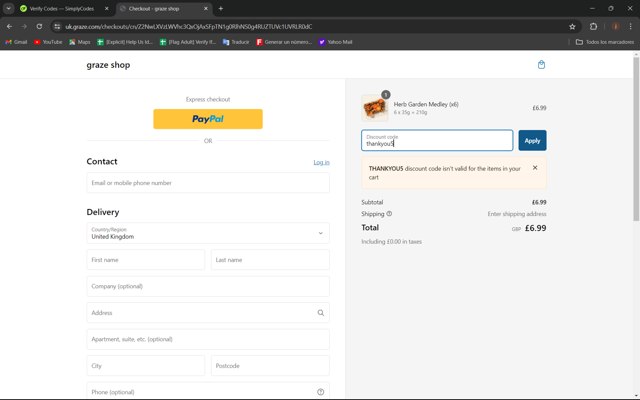Close the Checkout graze shop tab

click(206, 8)
